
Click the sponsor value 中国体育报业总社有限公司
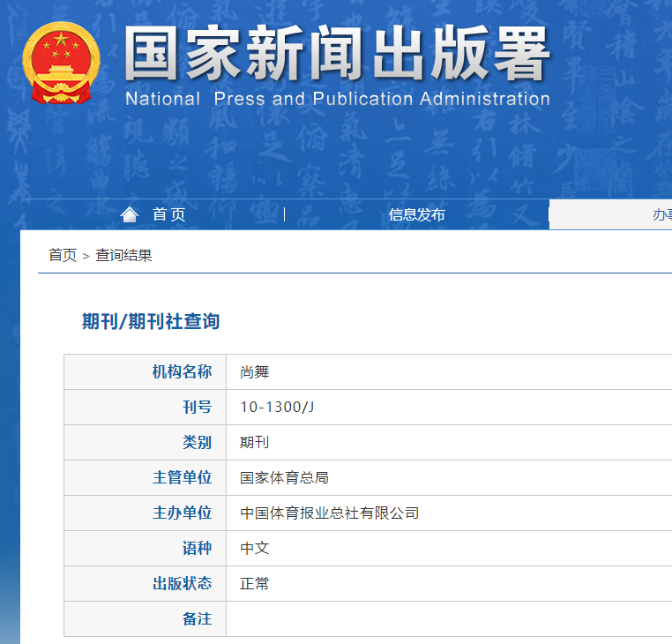pyautogui.click(x=329, y=513)
